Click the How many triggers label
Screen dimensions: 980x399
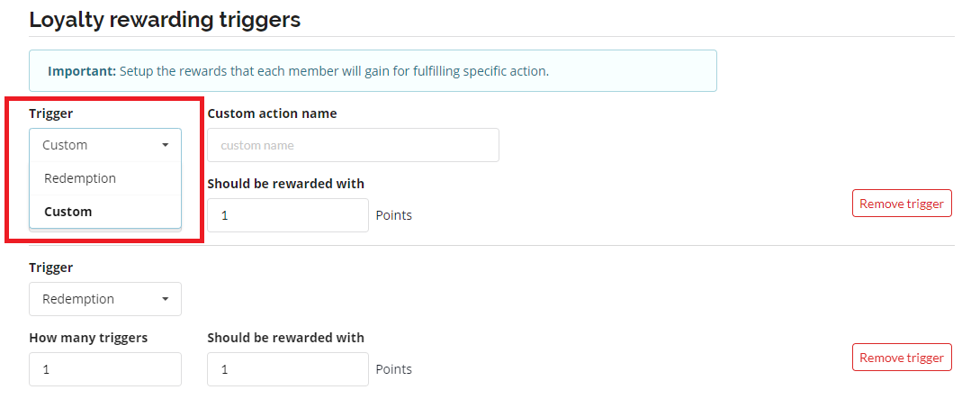[x=88, y=338]
